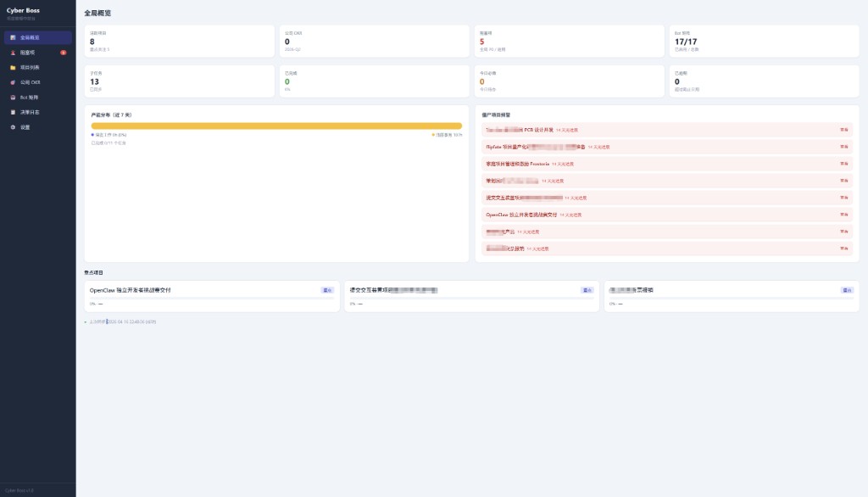Go to 公司 OKR in the sidebar
This screenshot has height=497, width=868.
point(37,82)
